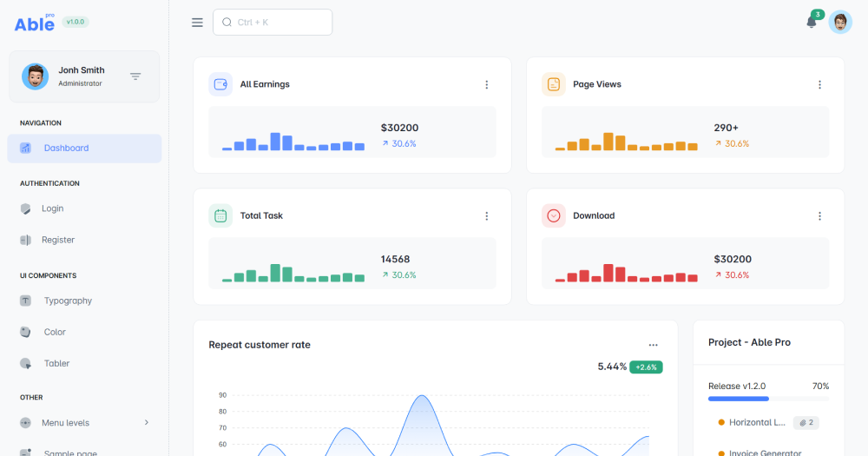Screen dimensions: 868x456
Task: Open Menu levels item
Action: click(84, 423)
